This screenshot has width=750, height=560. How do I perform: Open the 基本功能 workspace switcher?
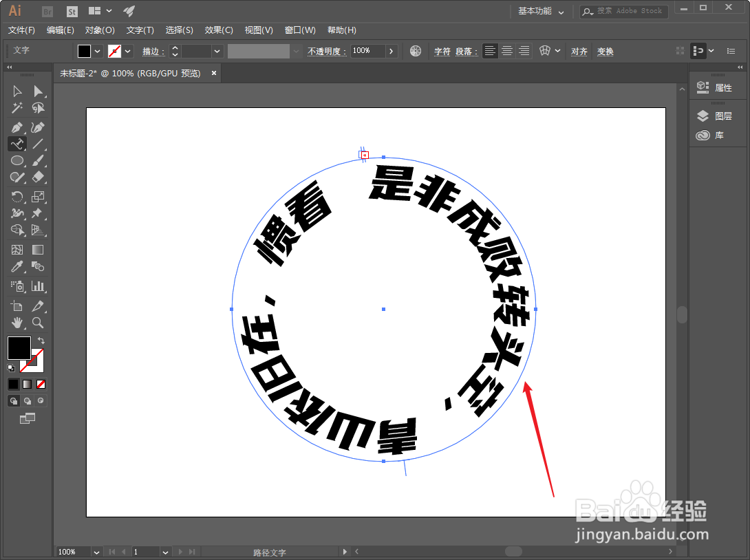pyautogui.click(x=541, y=11)
